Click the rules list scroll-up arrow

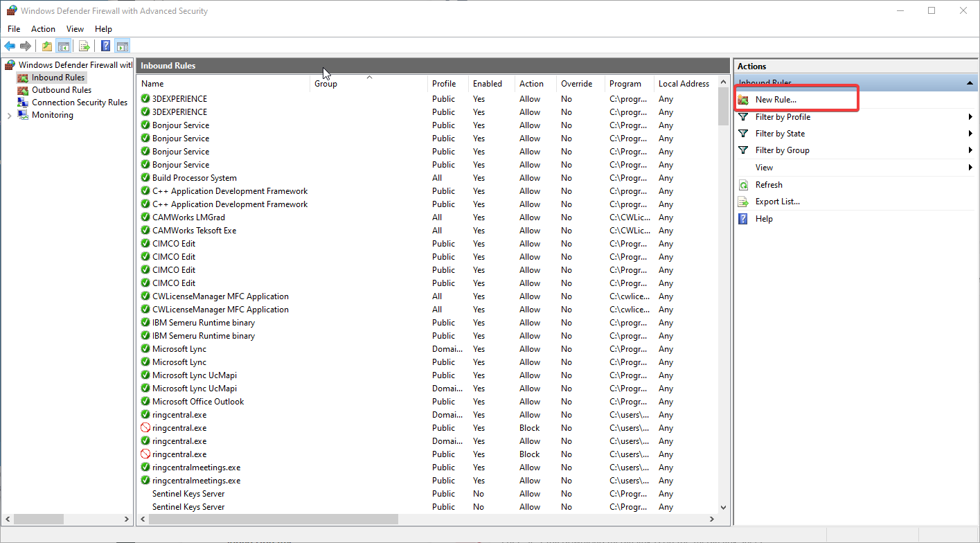(x=724, y=82)
